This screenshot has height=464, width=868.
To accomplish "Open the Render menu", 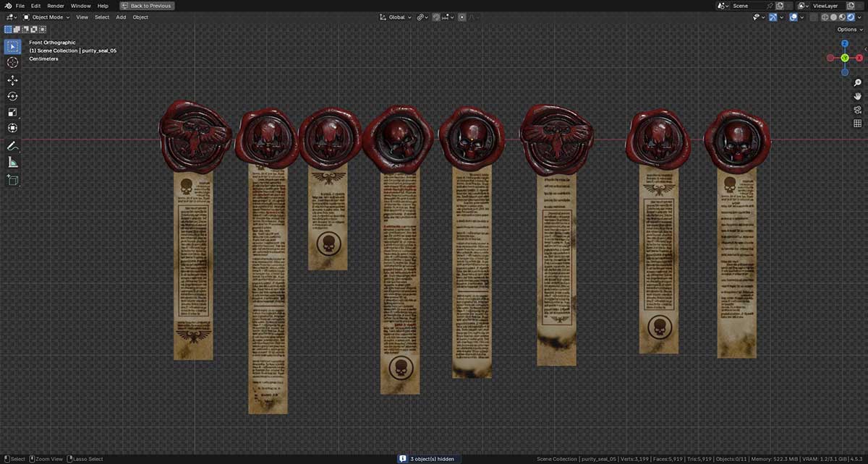I will (56, 6).
